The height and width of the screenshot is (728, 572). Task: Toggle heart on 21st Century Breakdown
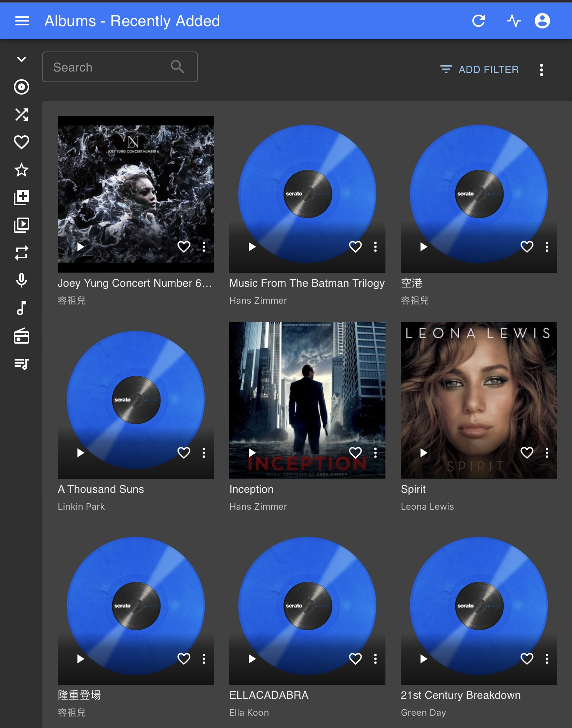point(527,659)
